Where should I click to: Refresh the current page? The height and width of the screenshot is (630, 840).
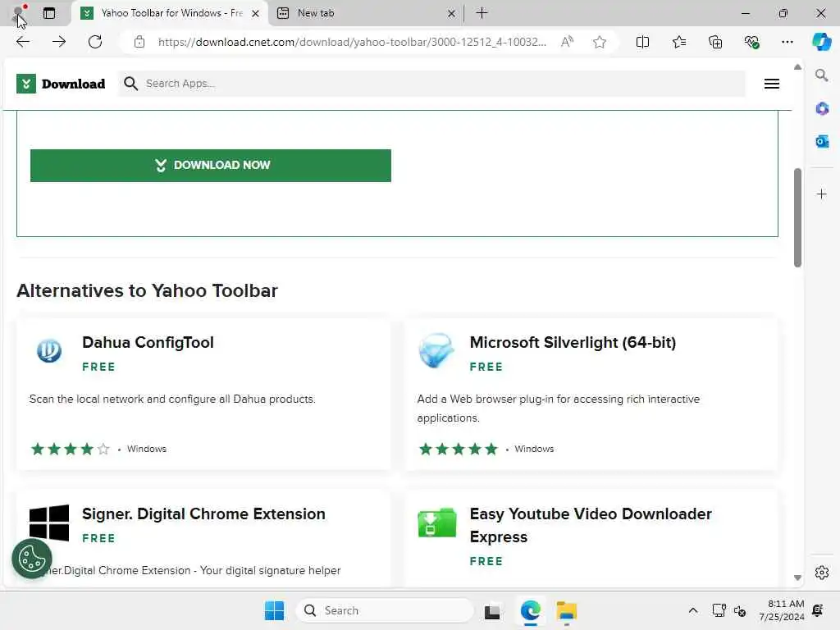coord(95,42)
